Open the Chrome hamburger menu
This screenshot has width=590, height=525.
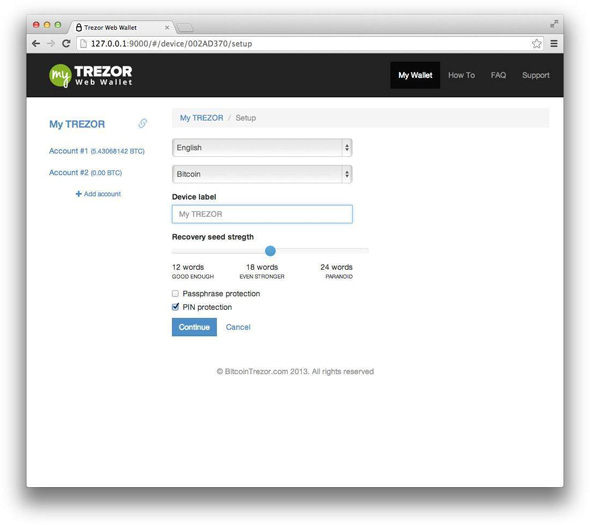(x=554, y=44)
